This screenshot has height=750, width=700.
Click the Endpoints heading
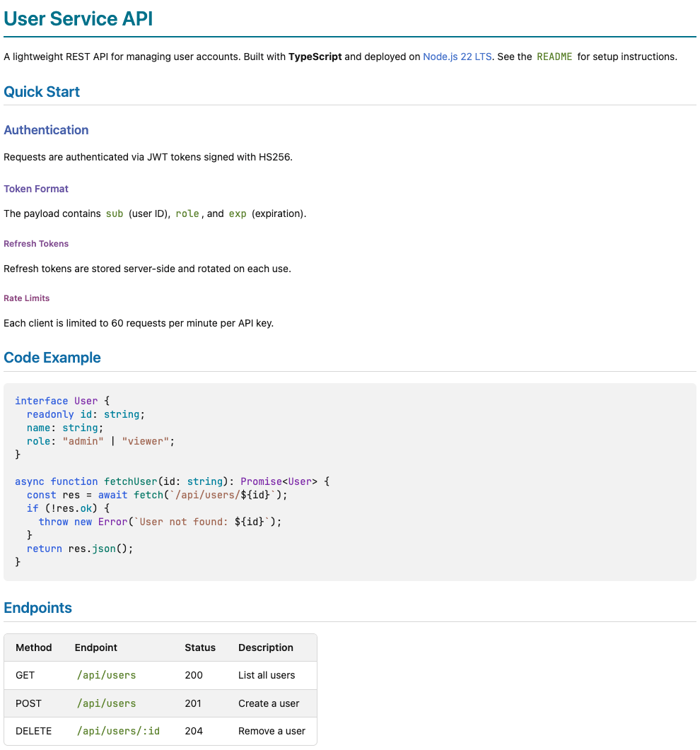point(37,607)
